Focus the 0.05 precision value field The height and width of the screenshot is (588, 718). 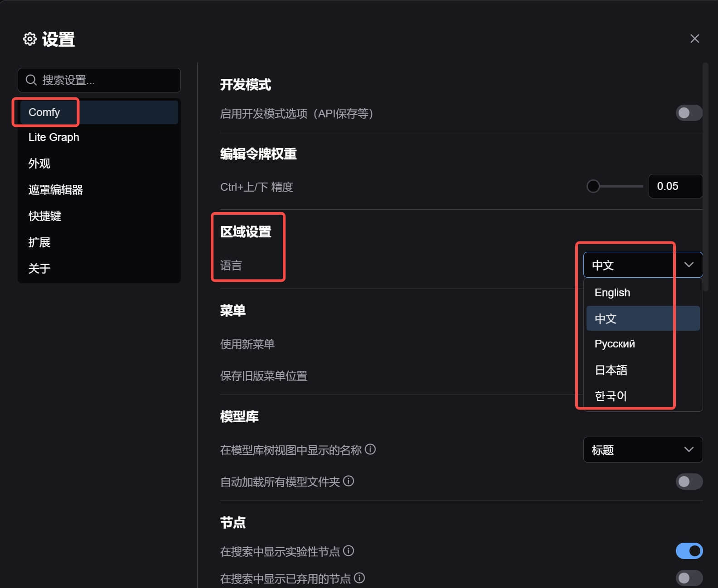click(675, 186)
